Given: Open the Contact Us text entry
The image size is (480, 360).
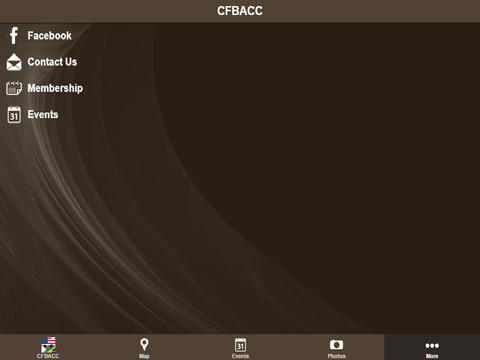Looking at the screenshot, I should tap(52, 62).
